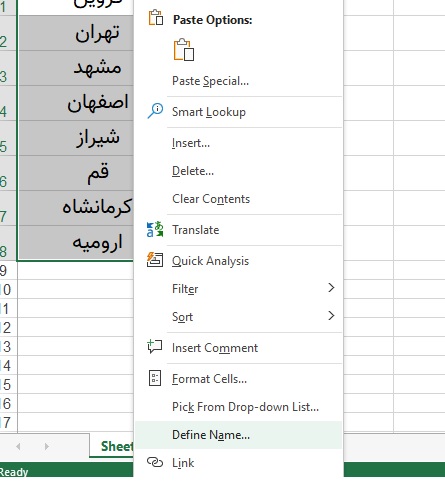Expand the Filter submenu arrow

[x=331, y=288]
